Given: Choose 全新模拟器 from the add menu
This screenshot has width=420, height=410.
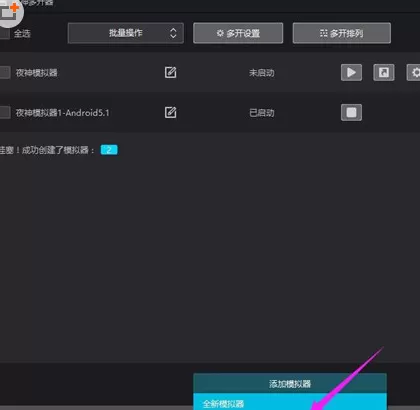Looking at the screenshot, I should (x=290, y=402).
